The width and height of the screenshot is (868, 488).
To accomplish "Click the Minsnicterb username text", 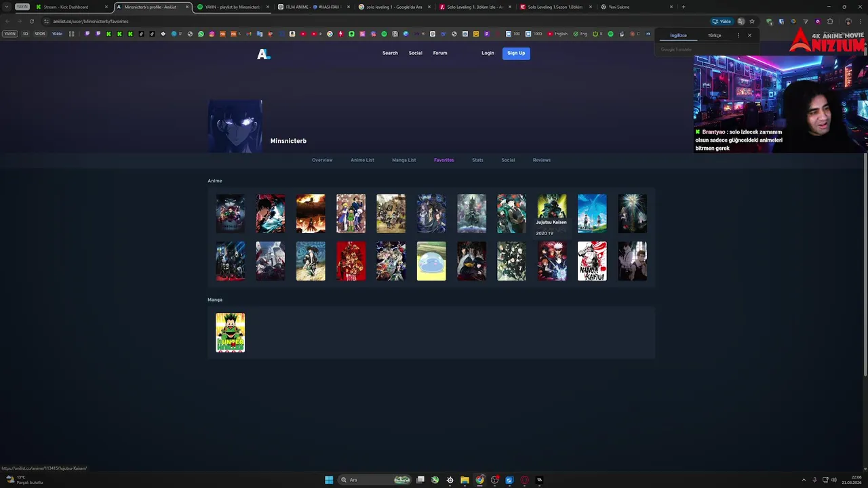I will click(288, 141).
